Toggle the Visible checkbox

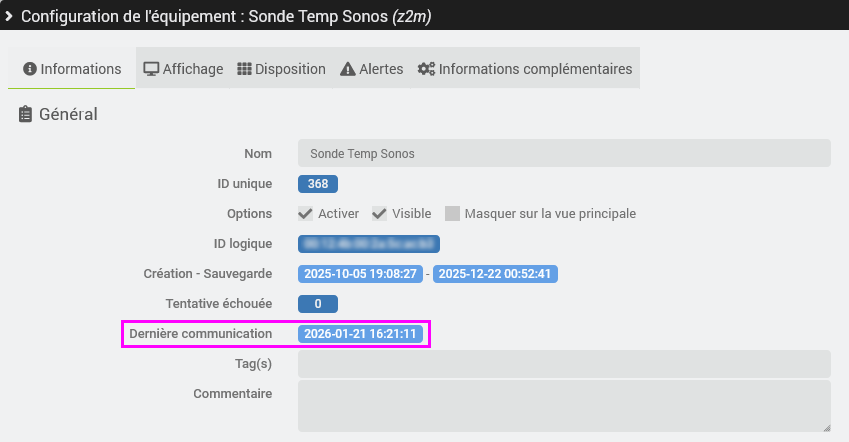[379, 213]
